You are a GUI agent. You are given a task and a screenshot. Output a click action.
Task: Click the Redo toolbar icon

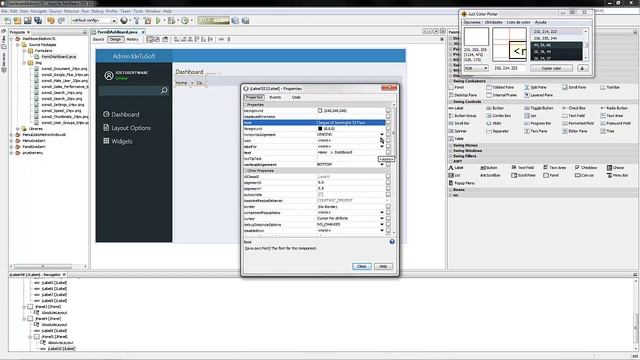[61, 20]
